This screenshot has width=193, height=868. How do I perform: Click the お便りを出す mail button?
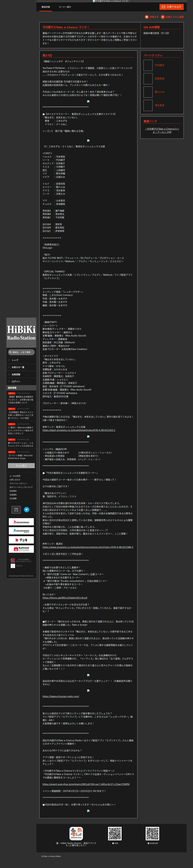point(171,7)
